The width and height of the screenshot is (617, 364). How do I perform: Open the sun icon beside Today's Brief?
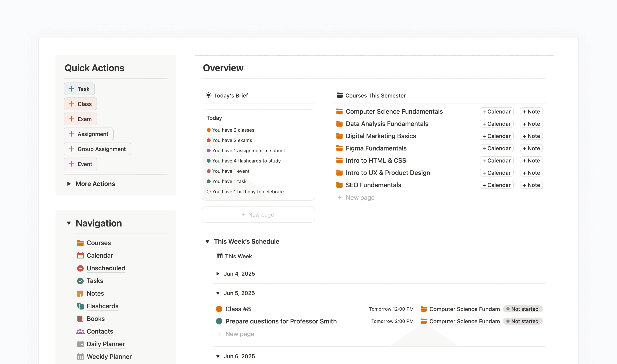point(208,95)
